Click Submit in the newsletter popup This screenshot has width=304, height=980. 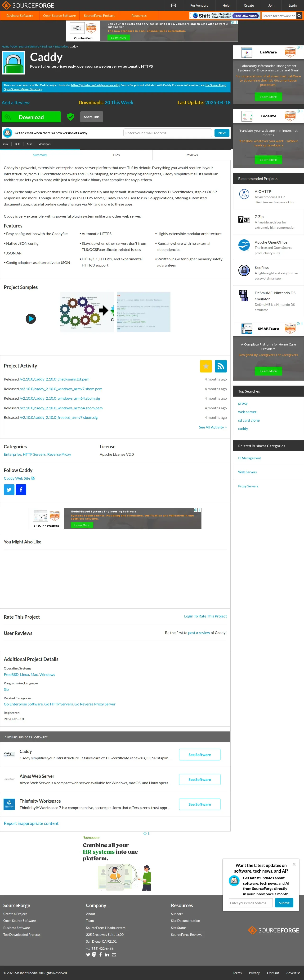click(284, 903)
